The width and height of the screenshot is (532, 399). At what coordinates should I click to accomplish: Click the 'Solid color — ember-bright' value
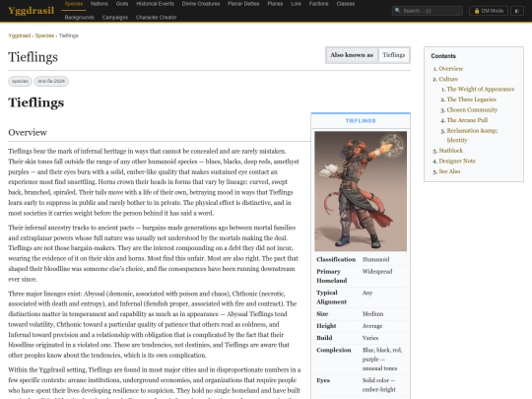[x=379, y=385]
